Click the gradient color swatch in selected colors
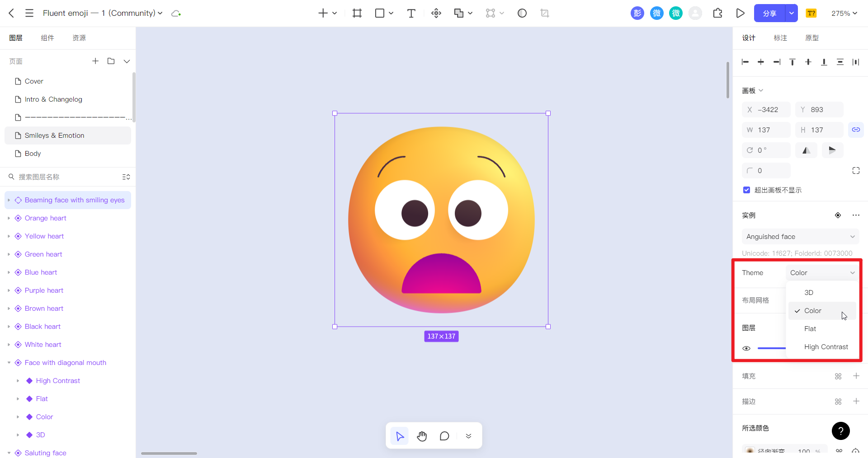 click(x=750, y=451)
